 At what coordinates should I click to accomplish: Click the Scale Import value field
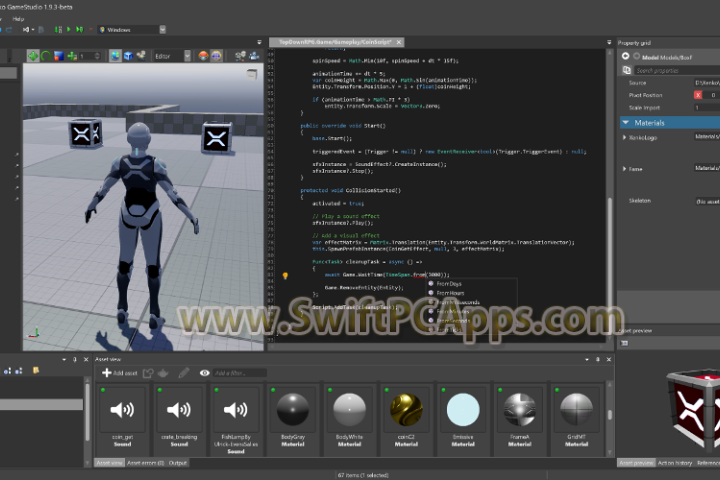click(x=707, y=107)
